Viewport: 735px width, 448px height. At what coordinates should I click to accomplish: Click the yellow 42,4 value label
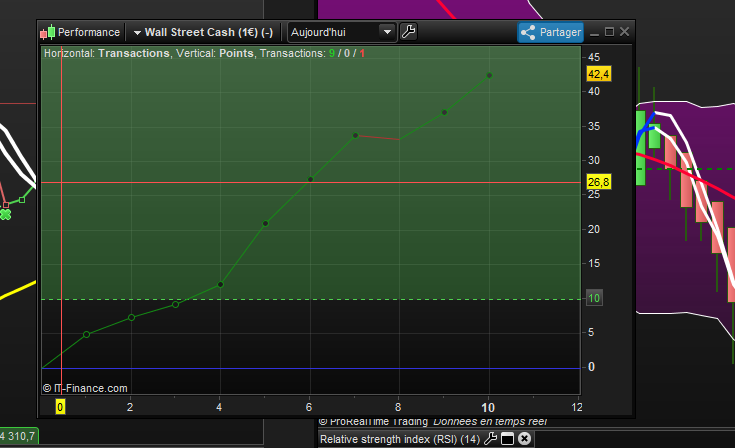click(x=599, y=74)
